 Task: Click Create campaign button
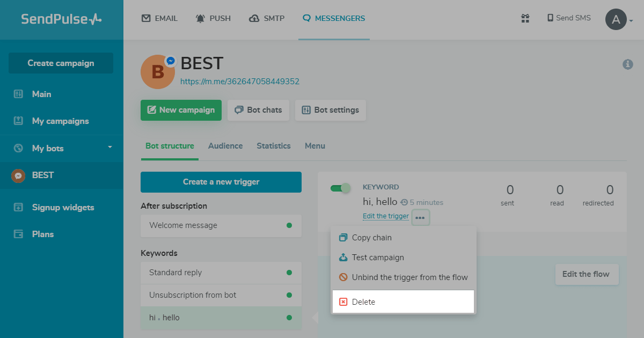coord(61,63)
